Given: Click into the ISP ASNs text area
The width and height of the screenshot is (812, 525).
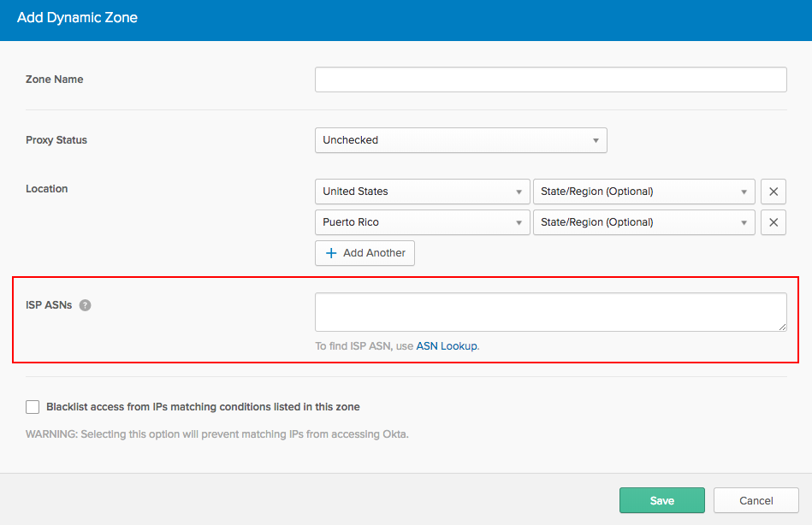Looking at the screenshot, I should (x=550, y=312).
